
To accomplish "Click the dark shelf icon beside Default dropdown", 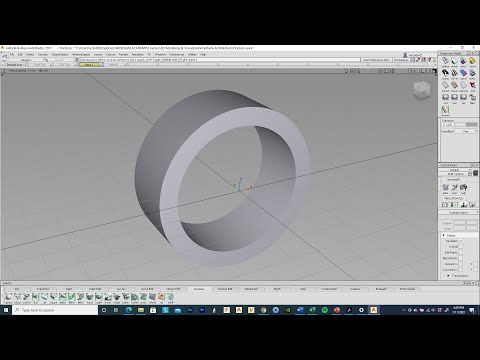I will (x=476, y=173).
